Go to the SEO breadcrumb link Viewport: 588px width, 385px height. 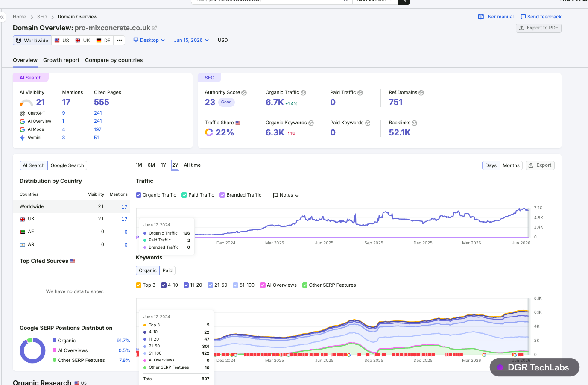(x=42, y=17)
